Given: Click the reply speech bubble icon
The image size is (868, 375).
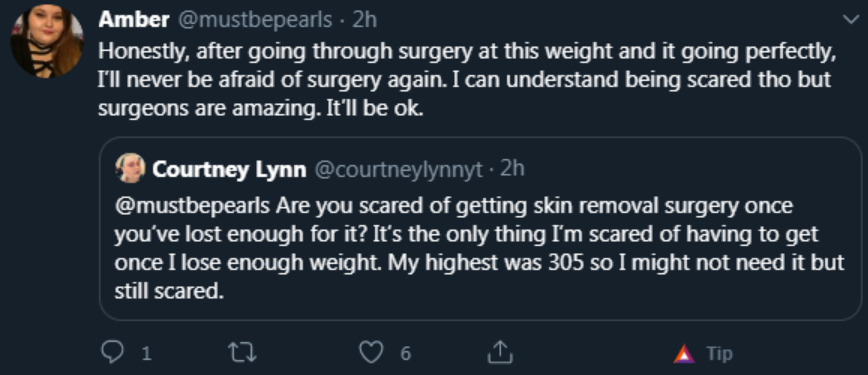Looking at the screenshot, I should tap(112, 352).
